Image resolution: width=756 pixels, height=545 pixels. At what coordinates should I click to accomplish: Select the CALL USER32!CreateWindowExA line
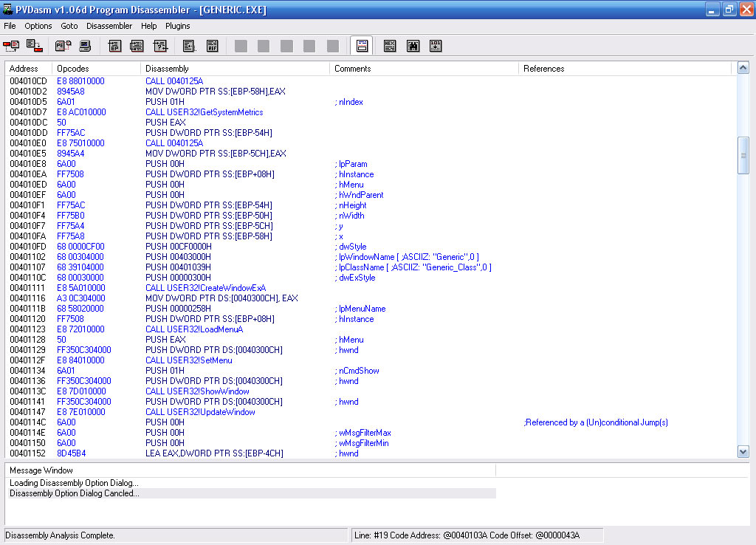[x=205, y=288]
